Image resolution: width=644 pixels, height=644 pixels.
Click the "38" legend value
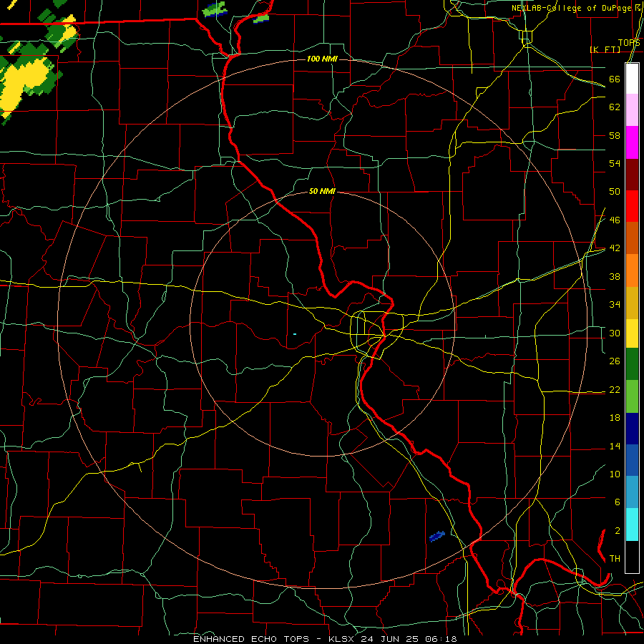615,276
